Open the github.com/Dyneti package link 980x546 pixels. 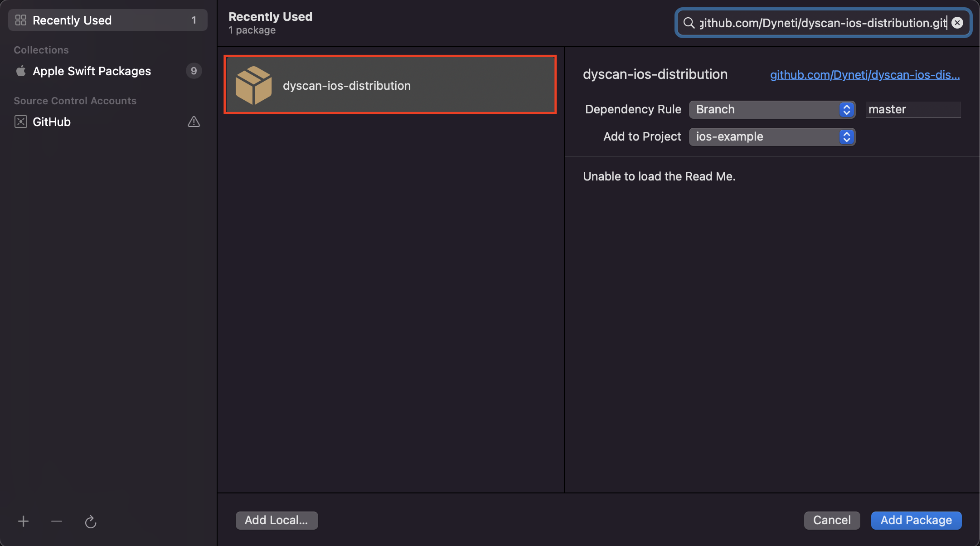[864, 75]
